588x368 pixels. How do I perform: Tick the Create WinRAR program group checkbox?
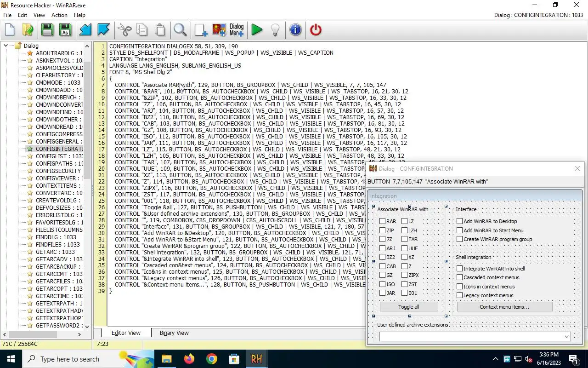[459, 239]
